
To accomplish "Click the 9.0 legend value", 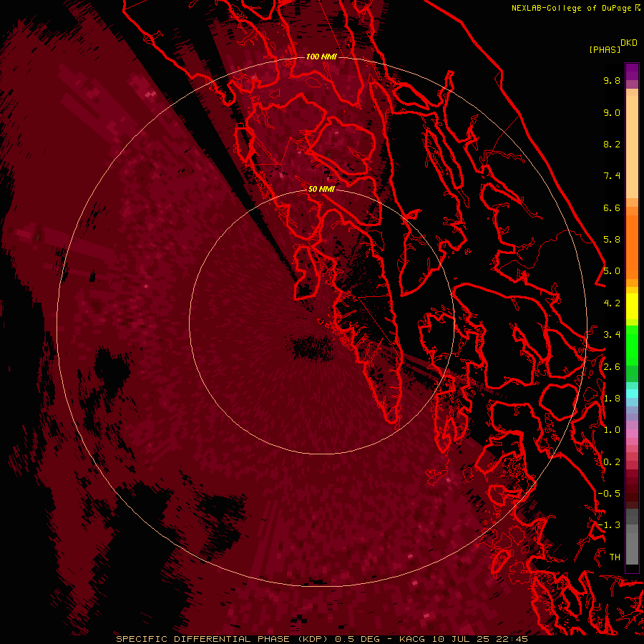I will [x=612, y=112].
